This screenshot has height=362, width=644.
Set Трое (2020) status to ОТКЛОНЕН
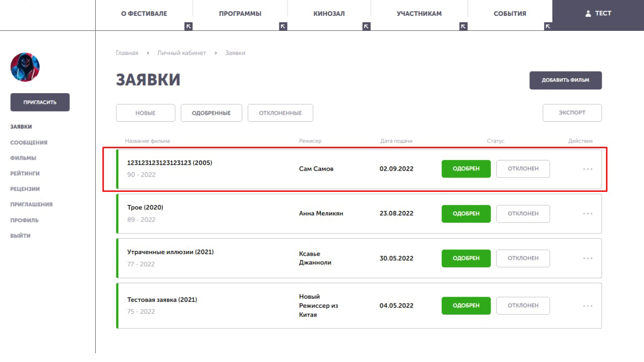(x=523, y=214)
